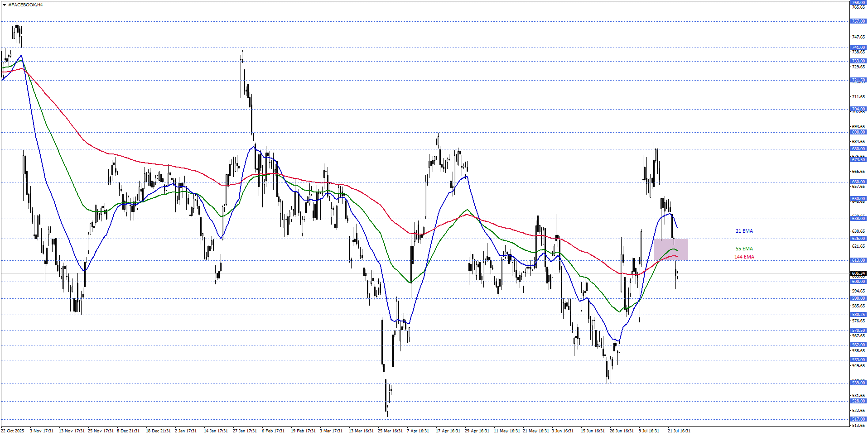Click the purple shaded rectangle zone
868x436 pixels.
coord(671,249)
